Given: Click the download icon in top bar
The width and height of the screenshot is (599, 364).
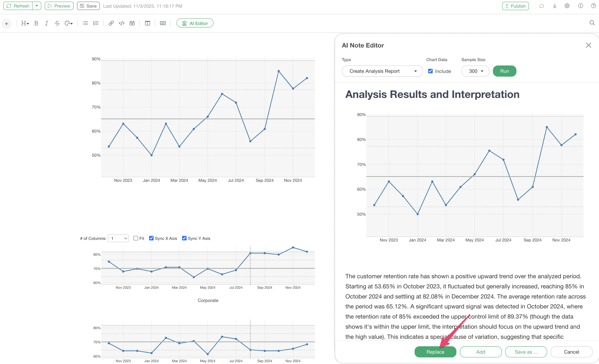Looking at the screenshot, I should point(555,6).
